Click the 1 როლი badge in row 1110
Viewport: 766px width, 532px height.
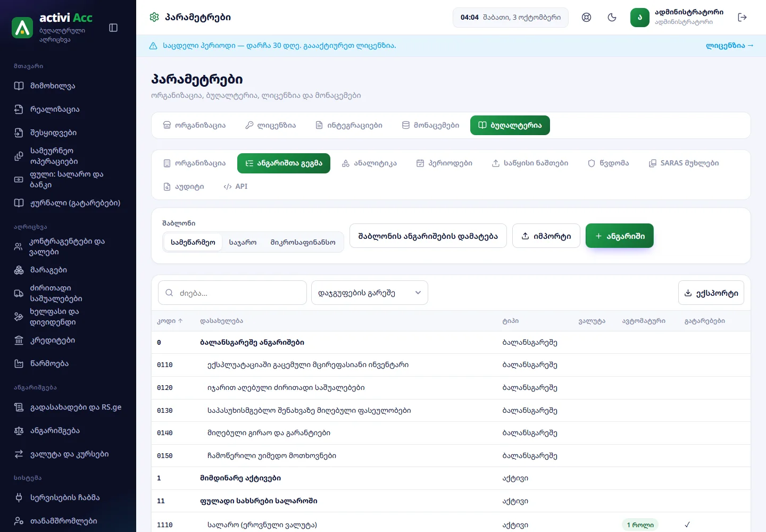pyautogui.click(x=640, y=525)
